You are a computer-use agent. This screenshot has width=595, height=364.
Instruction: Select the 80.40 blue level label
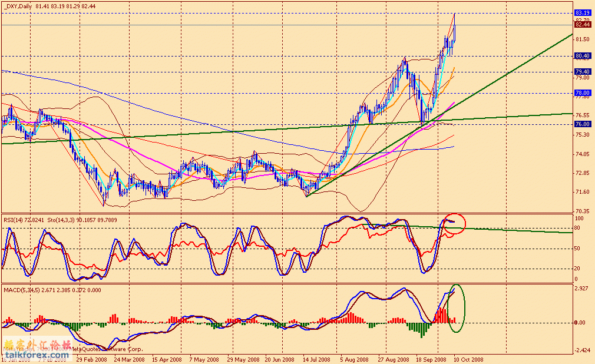pyautogui.click(x=583, y=56)
